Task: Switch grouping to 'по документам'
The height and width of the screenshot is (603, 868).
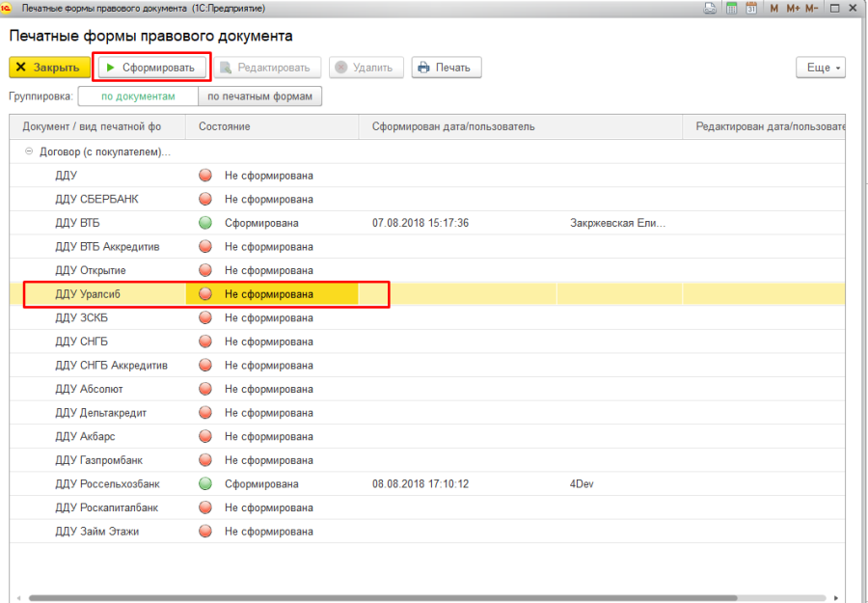Action: pyautogui.click(x=138, y=96)
